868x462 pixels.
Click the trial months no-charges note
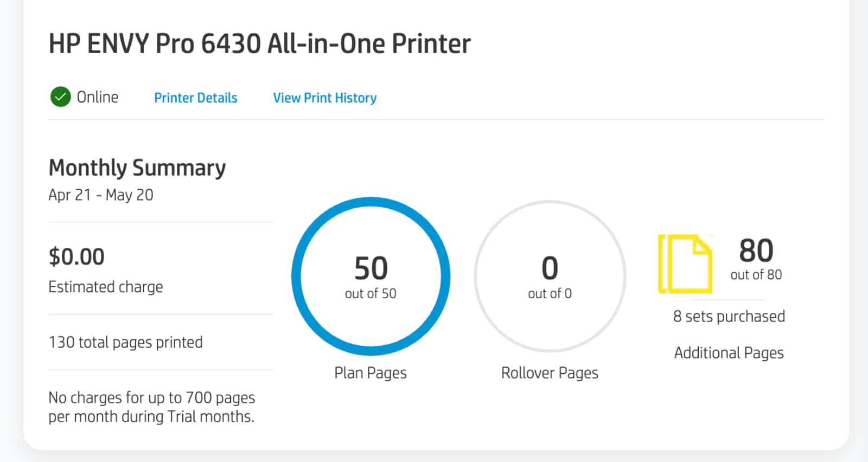pyautogui.click(x=151, y=407)
